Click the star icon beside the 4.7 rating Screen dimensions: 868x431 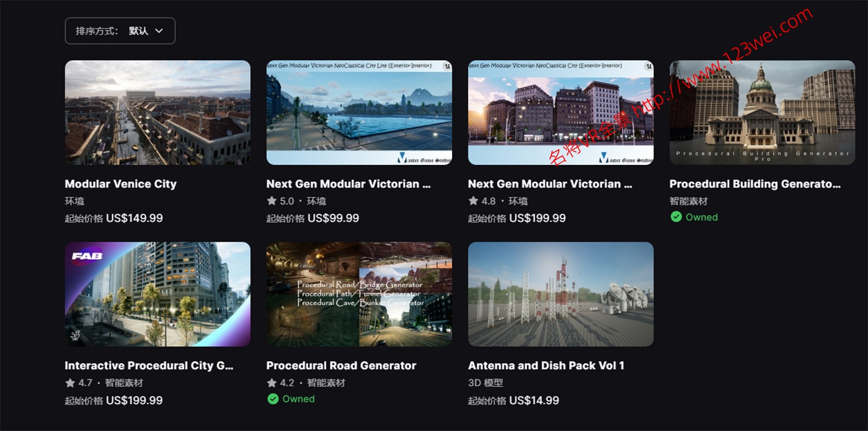click(70, 383)
